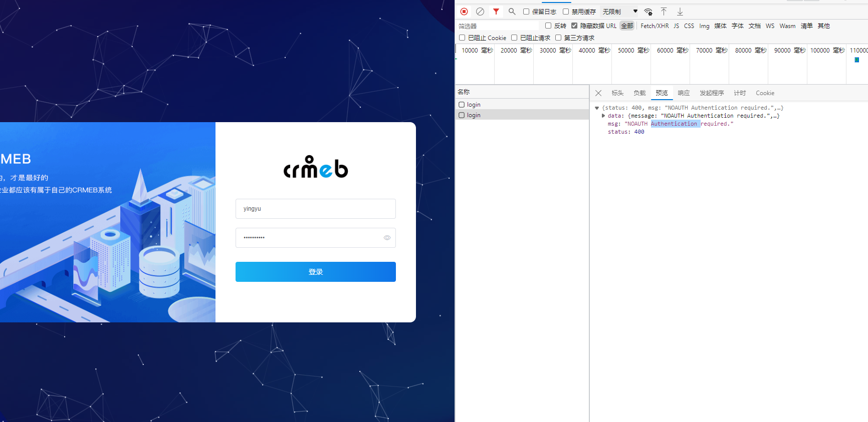Select the non-highlighted login request row
The height and width of the screenshot is (422, 868).
pos(522,105)
